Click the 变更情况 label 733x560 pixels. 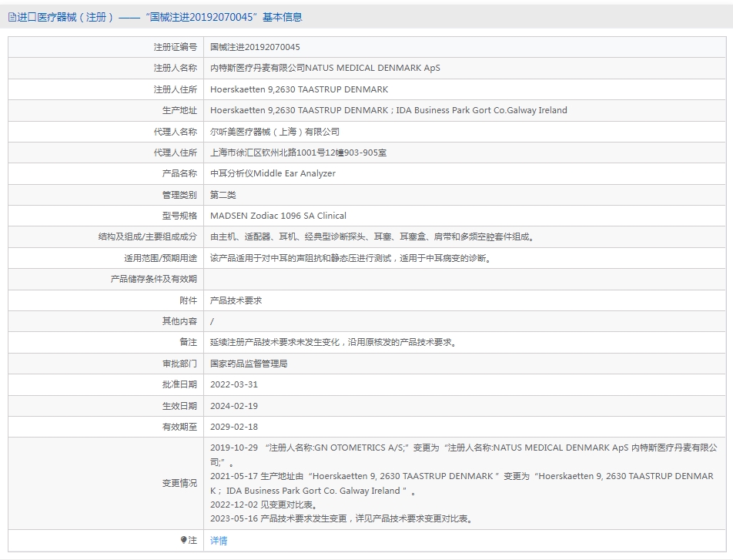point(179,483)
